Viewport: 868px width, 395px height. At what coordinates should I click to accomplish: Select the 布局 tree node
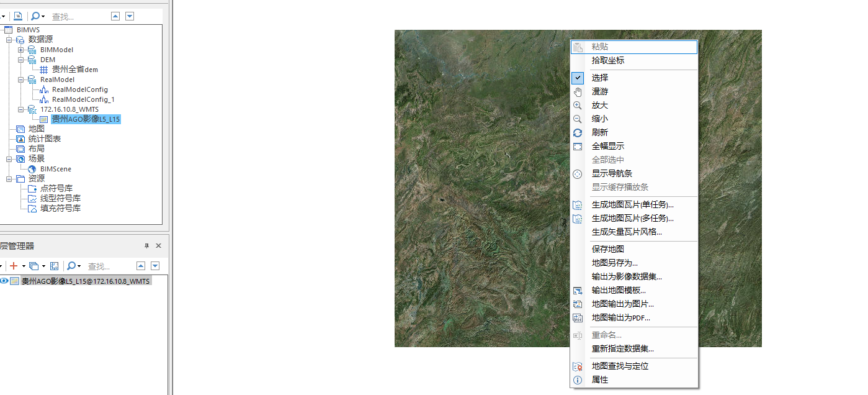pyautogui.click(x=37, y=149)
